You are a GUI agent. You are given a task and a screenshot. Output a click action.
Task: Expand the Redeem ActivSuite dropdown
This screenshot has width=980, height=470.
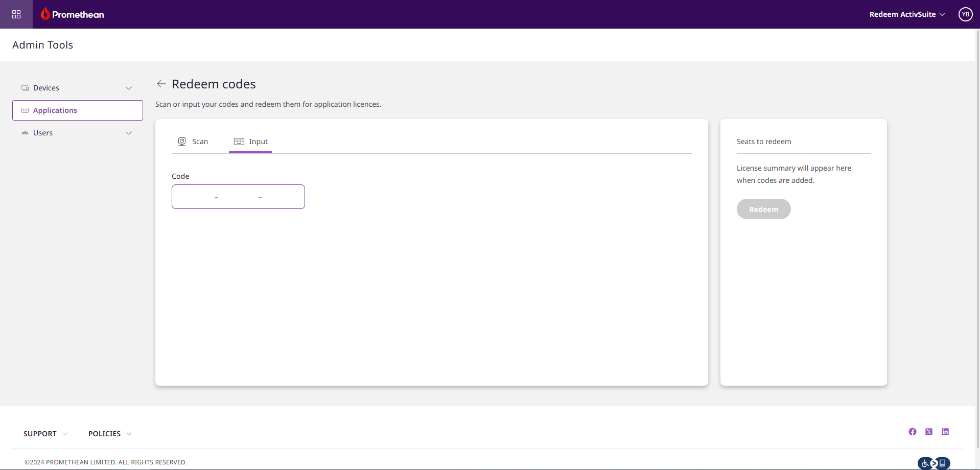point(907,14)
